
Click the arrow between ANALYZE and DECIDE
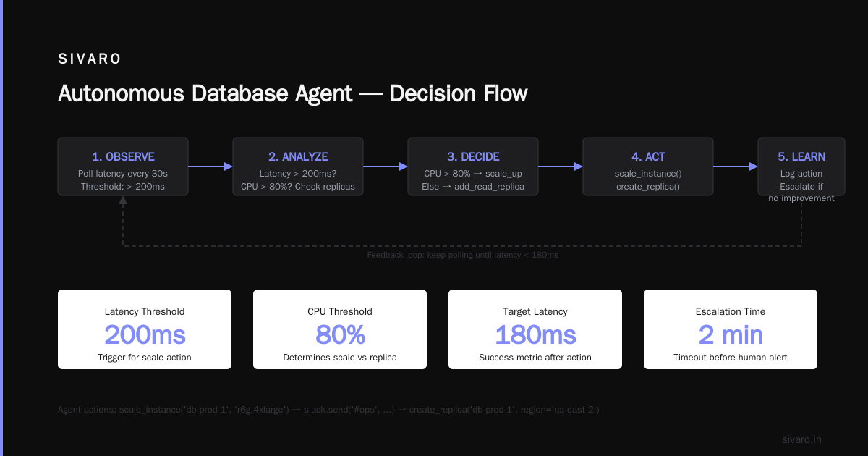pos(386,166)
